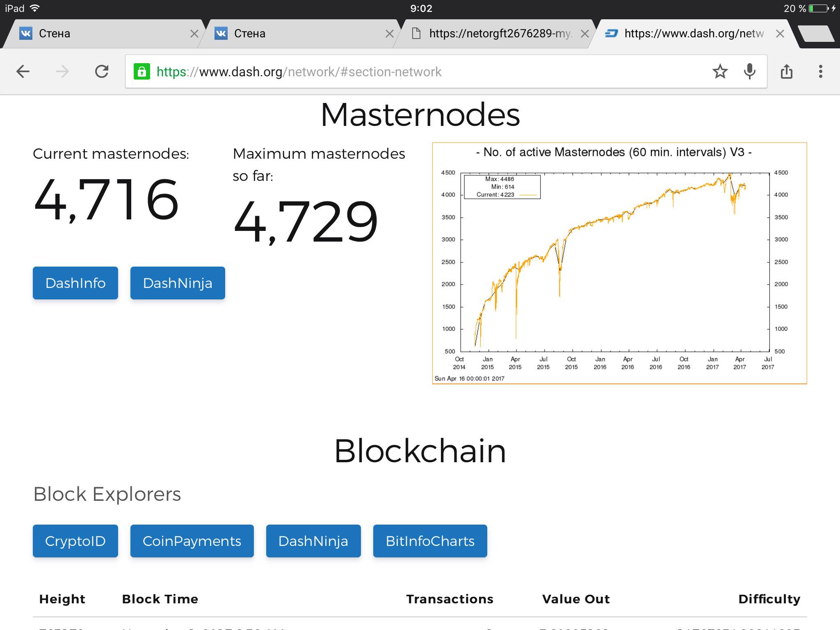Click the Difficulty column header

coord(769,599)
